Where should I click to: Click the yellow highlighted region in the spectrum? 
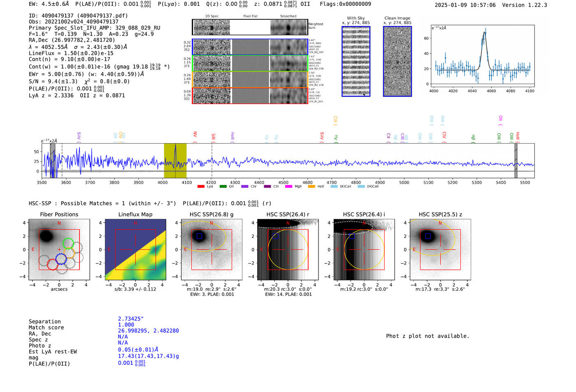tap(175, 160)
